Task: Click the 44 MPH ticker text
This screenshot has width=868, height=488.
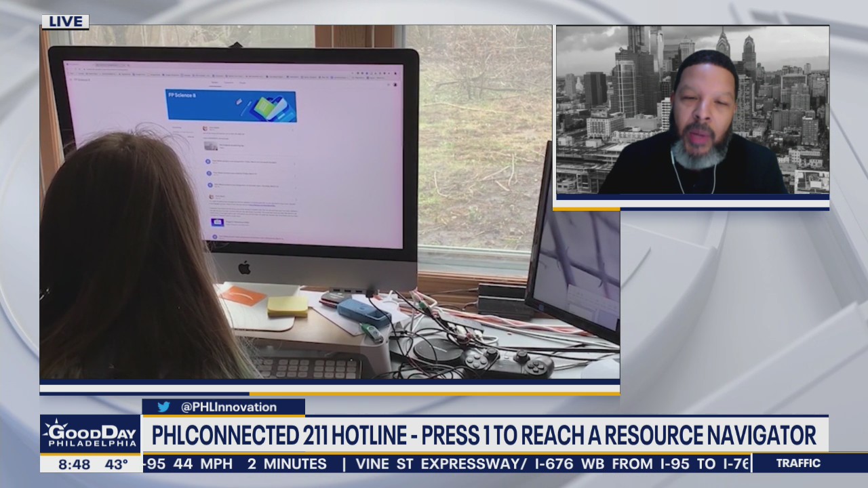Action: coord(202,464)
